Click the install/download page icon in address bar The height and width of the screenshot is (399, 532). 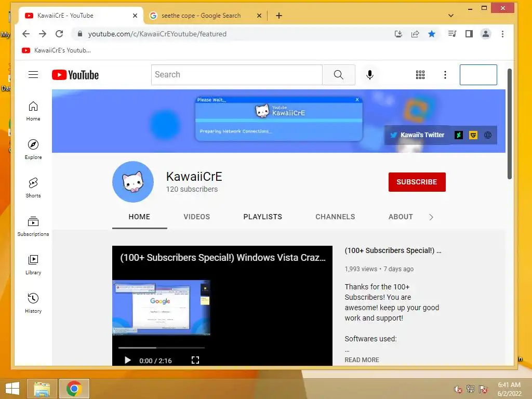(398, 34)
